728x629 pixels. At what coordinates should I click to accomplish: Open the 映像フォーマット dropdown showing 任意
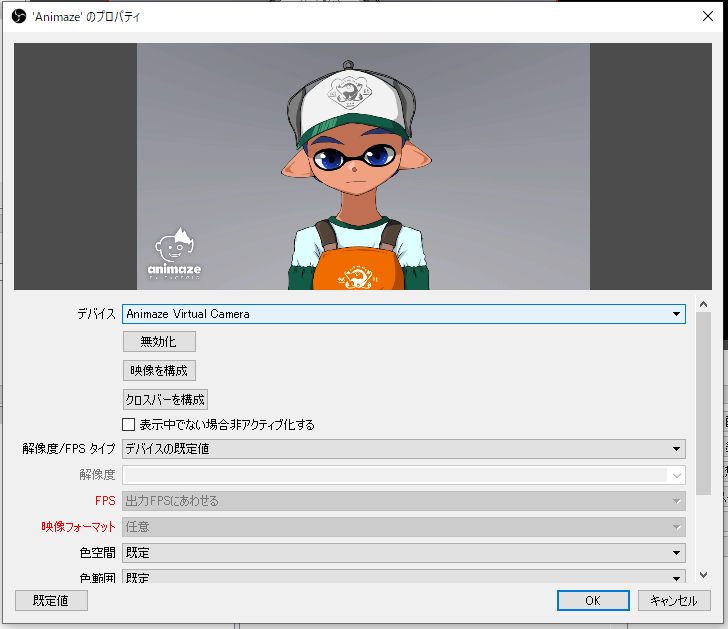(403, 527)
